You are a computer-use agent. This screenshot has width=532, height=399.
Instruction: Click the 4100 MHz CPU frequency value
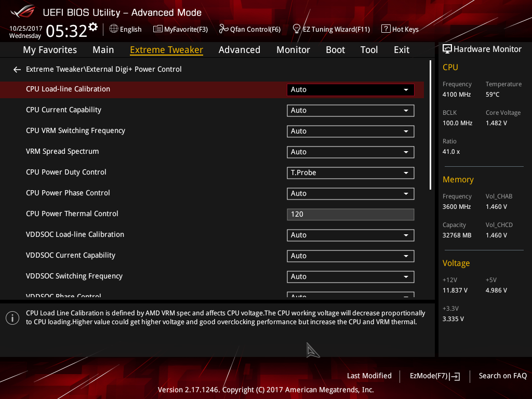[457, 95]
